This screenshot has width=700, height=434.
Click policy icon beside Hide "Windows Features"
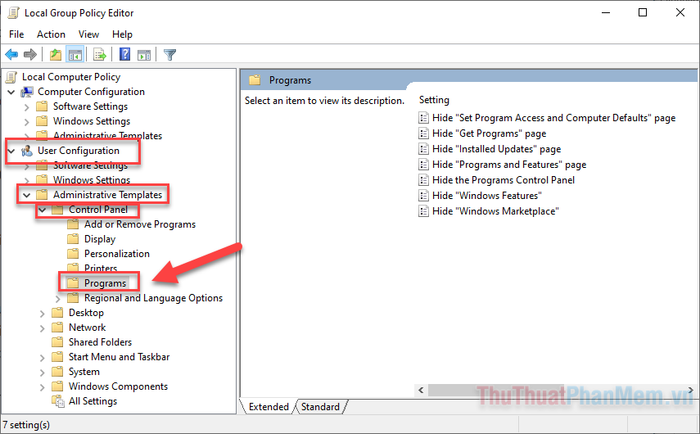(x=423, y=196)
